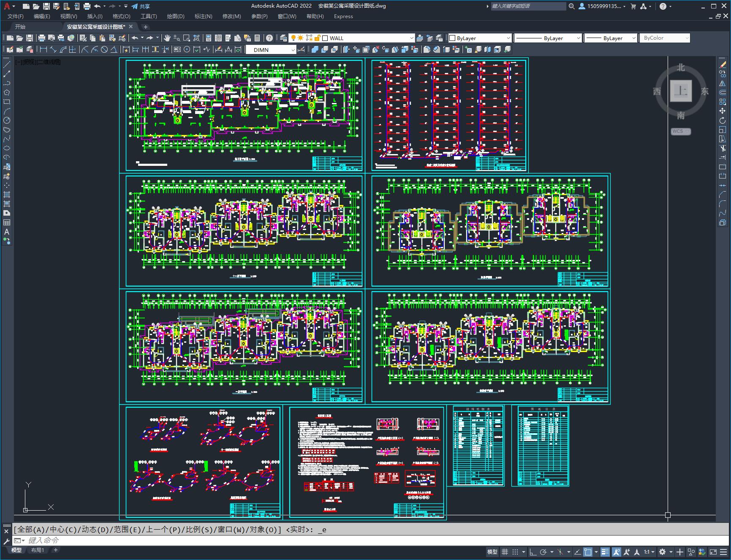Add a new drawing tab with plus
The width and height of the screenshot is (731, 560).
(146, 27)
